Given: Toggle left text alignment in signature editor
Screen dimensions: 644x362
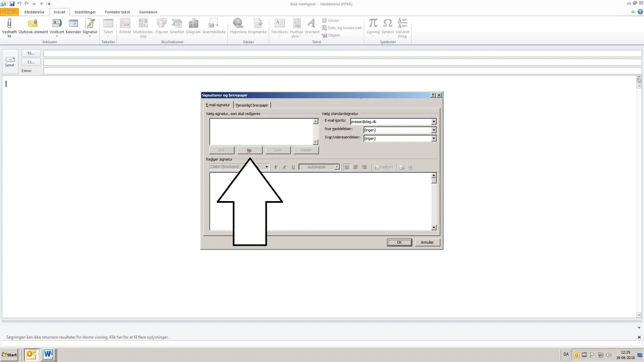Looking at the screenshot, I should pyautogui.click(x=347, y=167).
